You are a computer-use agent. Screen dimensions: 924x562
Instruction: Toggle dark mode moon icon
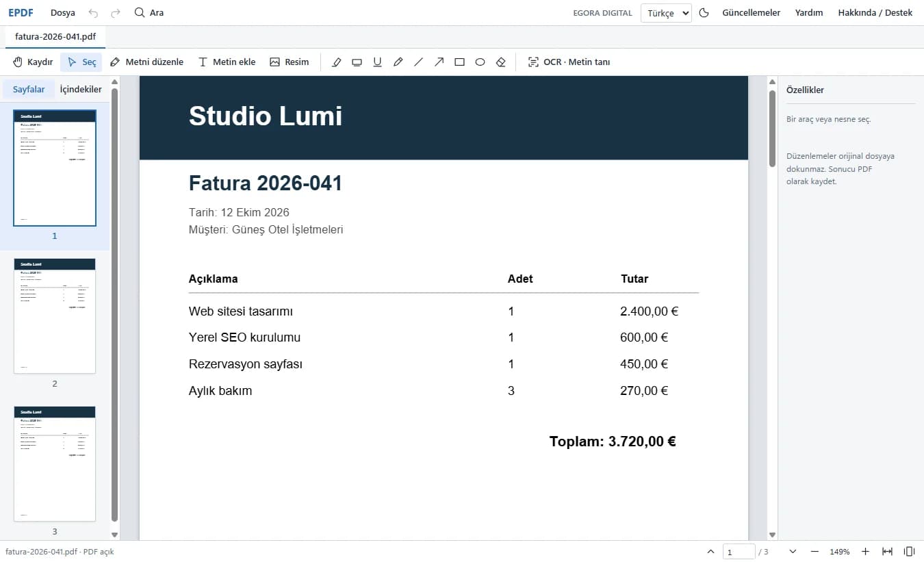pos(704,13)
